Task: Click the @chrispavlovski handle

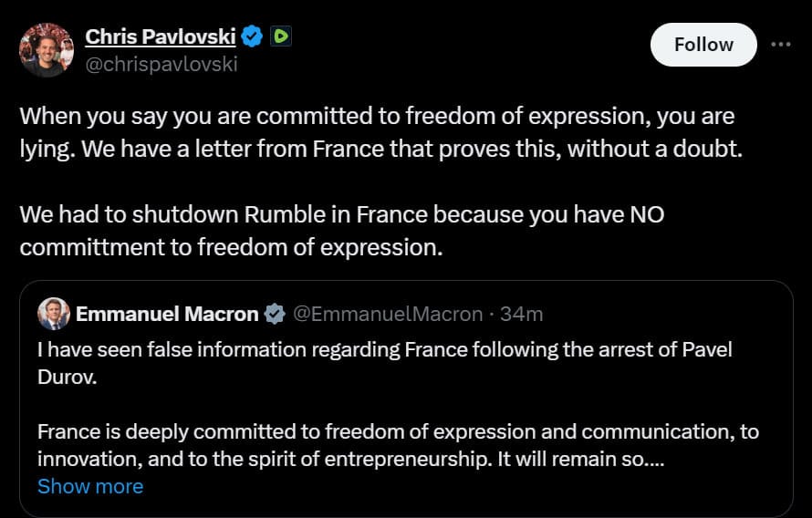Action: coord(161,64)
